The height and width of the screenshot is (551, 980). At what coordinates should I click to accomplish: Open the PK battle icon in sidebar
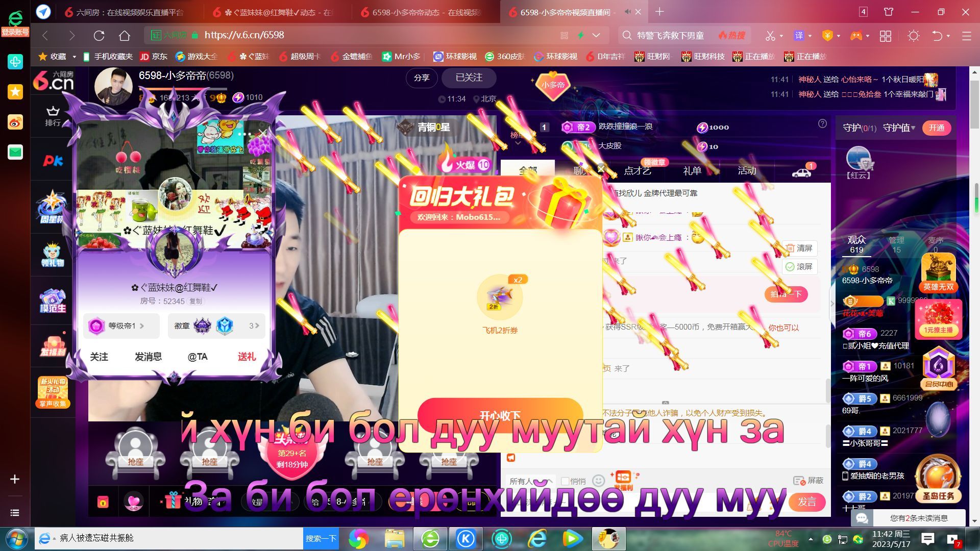(x=53, y=161)
